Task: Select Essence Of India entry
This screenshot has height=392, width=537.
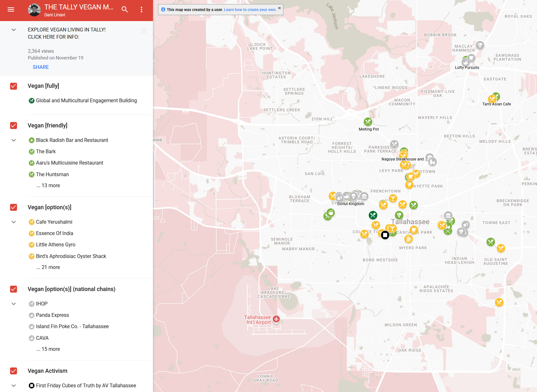Action: (x=54, y=233)
